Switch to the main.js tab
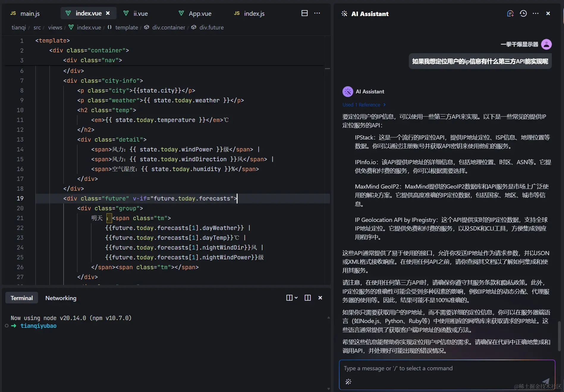 click(25, 13)
